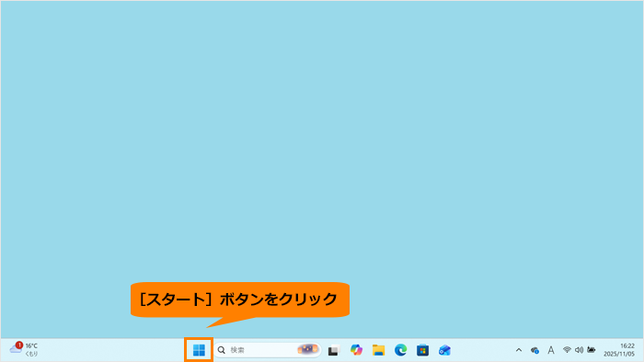Expand hidden system tray icons chevron
Image resolution: width=644 pixels, height=362 pixels.
[x=519, y=350]
